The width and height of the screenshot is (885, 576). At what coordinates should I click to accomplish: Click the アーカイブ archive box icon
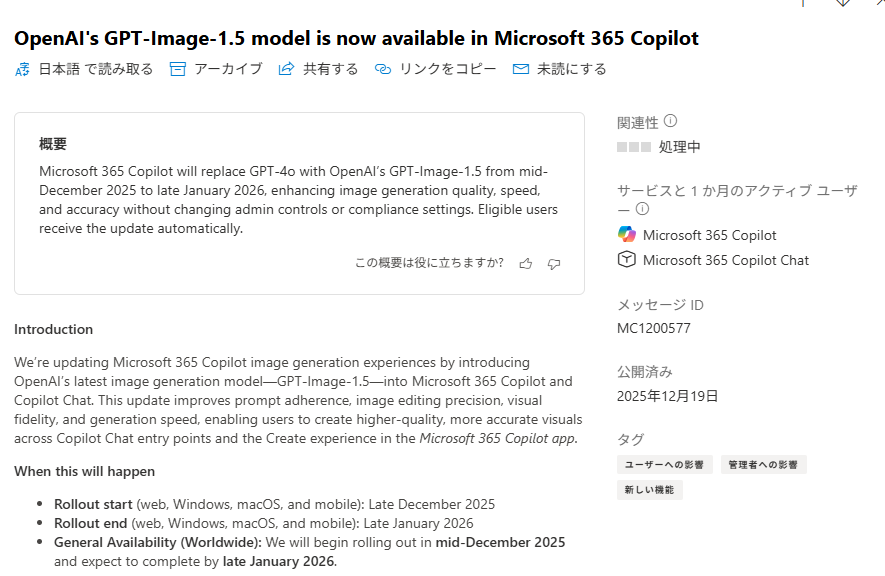(178, 69)
